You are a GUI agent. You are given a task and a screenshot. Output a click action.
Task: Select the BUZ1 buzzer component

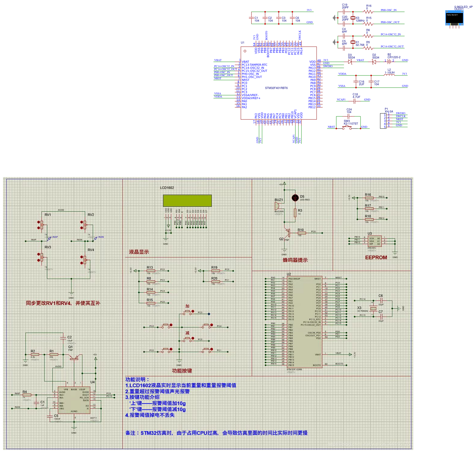tap(277, 206)
